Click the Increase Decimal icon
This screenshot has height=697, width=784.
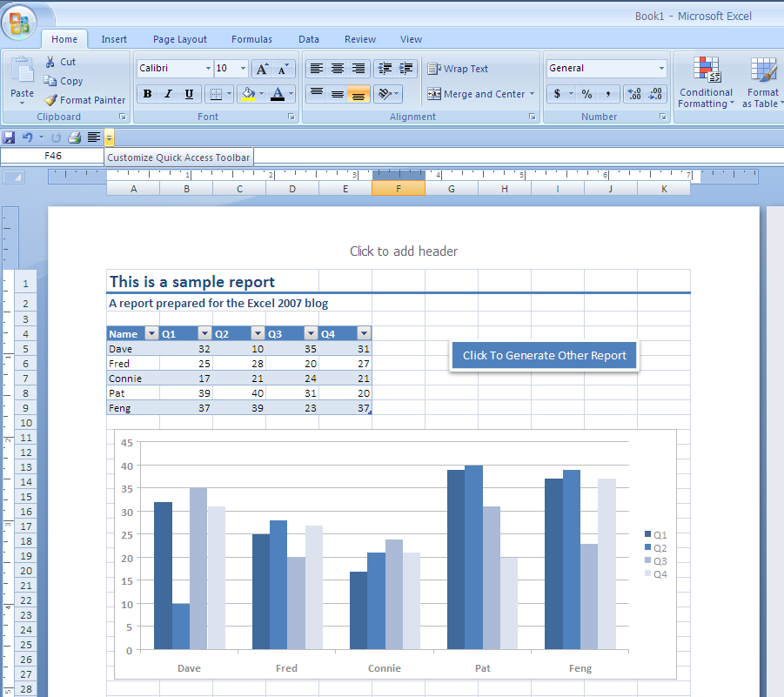(x=633, y=94)
